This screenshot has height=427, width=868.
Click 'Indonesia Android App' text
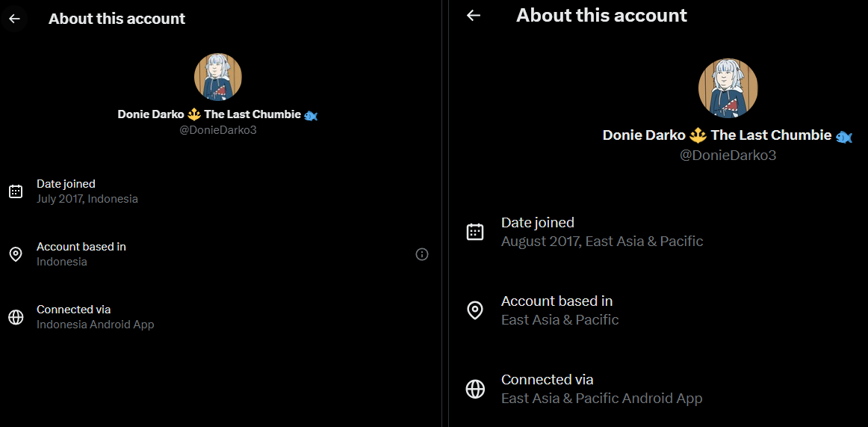(95, 325)
